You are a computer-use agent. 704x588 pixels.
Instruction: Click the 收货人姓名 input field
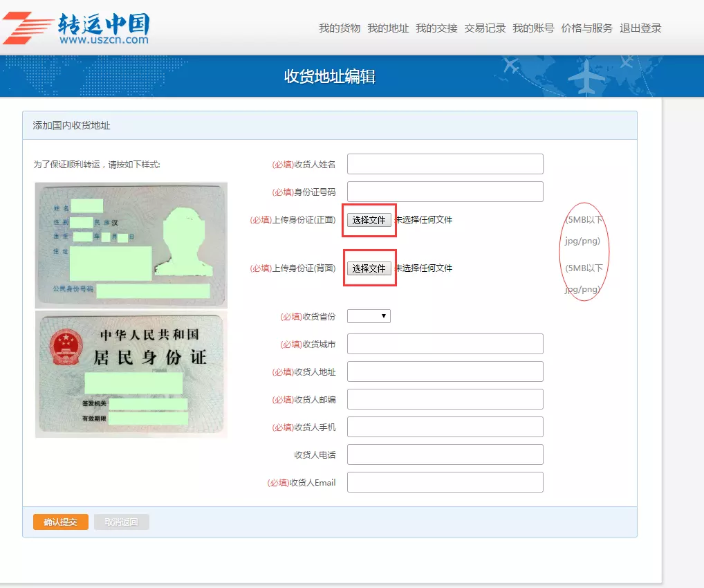coord(445,164)
